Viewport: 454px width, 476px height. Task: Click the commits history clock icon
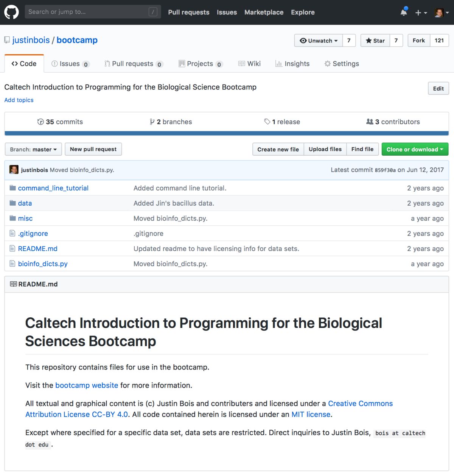40,122
